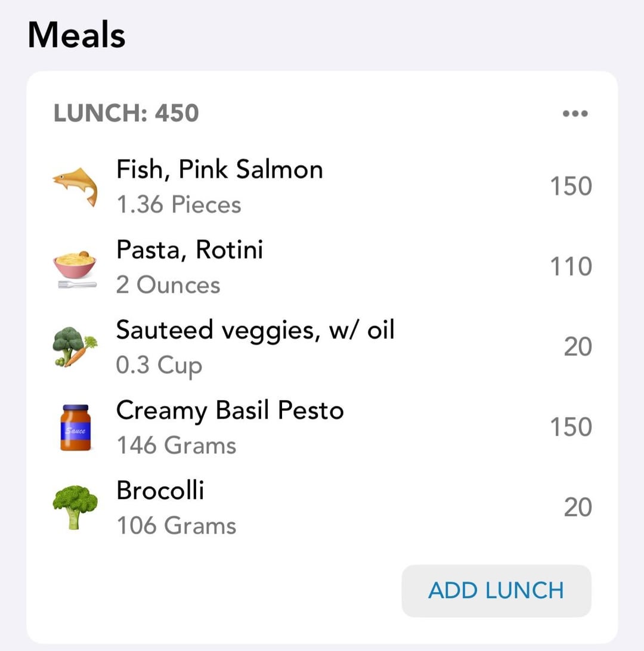
Task: Tap the broccoli icon beside Brocolli
Action: [x=75, y=507]
